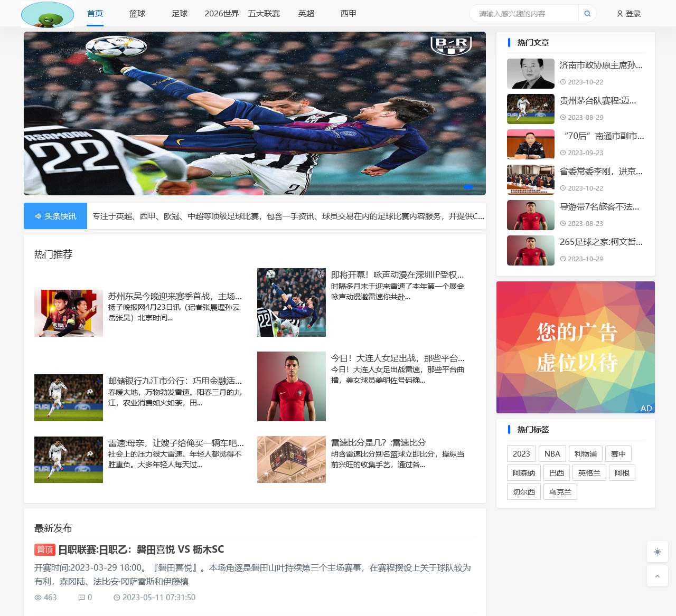The height and width of the screenshot is (616, 676).
Task: Click thumbnail for 苏州东吴 article
Action: [69, 313]
